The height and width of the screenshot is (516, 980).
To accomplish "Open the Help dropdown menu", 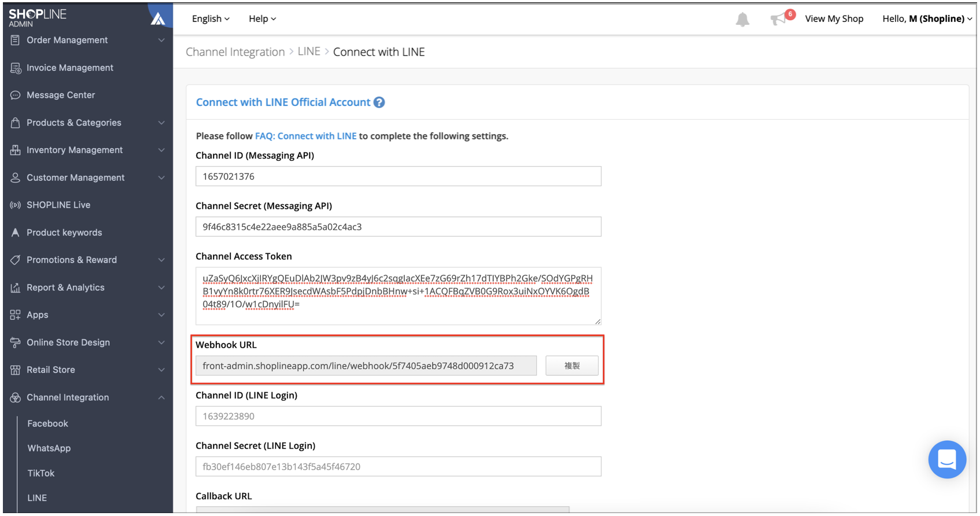I will click(262, 19).
